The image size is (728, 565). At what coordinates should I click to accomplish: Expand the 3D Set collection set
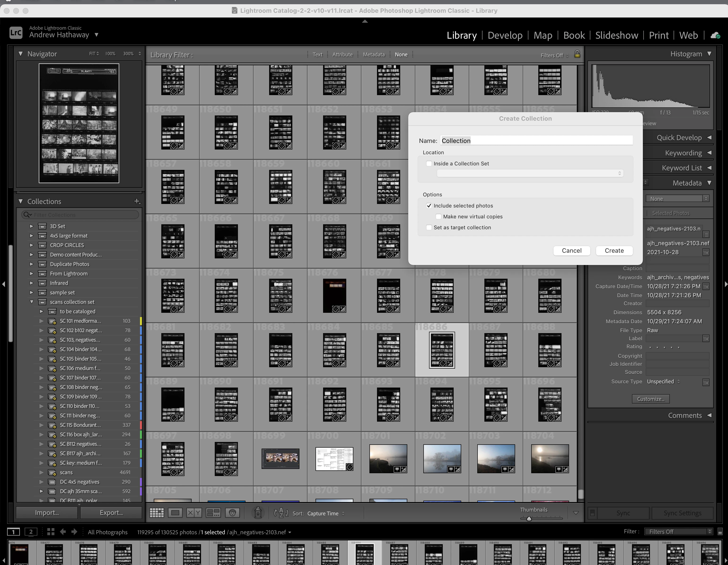click(x=31, y=226)
